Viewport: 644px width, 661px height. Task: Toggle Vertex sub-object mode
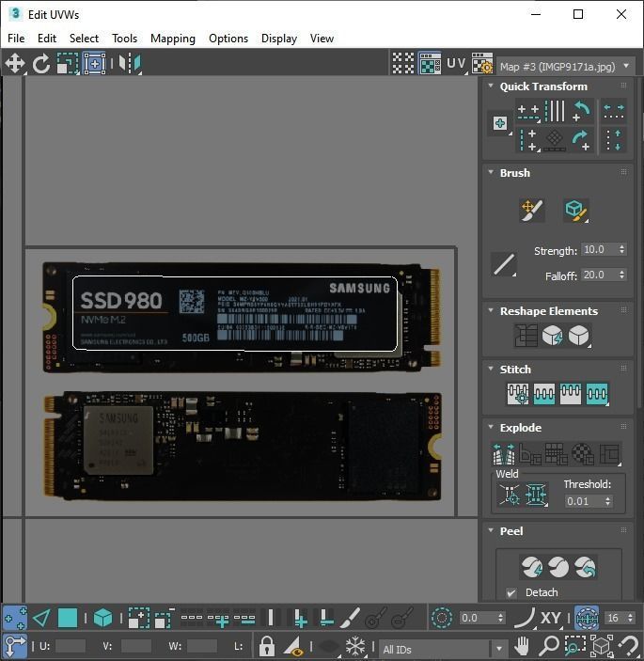[x=15, y=618]
